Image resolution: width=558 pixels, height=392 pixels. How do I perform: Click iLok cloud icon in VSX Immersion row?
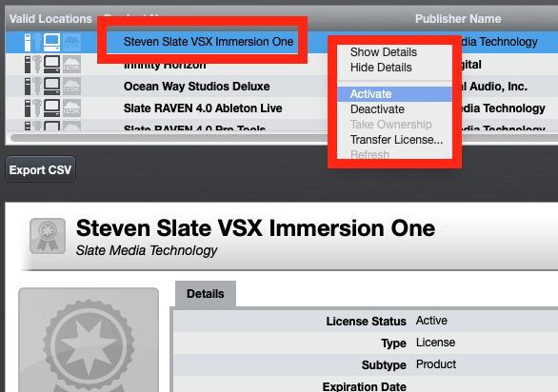click(71, 42)
